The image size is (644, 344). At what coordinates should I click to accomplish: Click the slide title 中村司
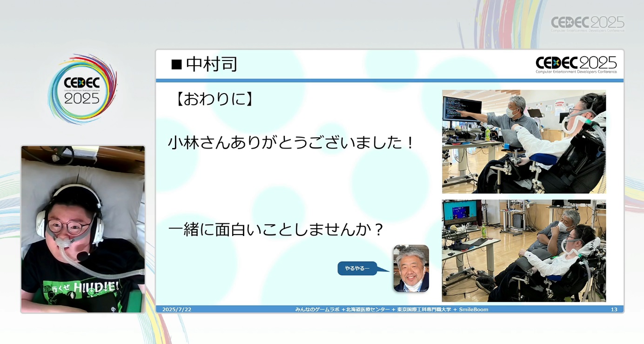click(212, 64)
